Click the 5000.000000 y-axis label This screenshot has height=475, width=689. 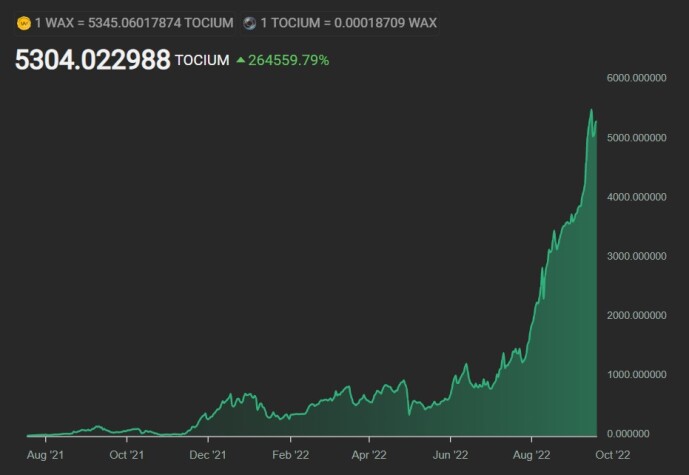[x=636, y=138]
